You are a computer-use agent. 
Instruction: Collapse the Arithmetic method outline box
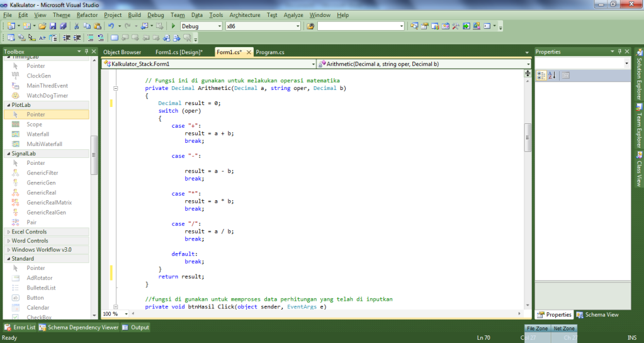115,88
